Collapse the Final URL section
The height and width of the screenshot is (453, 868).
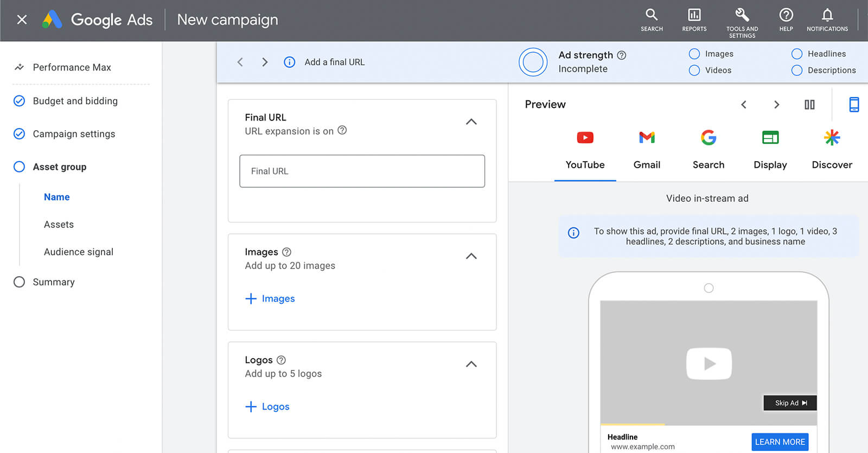click(471, 122)
